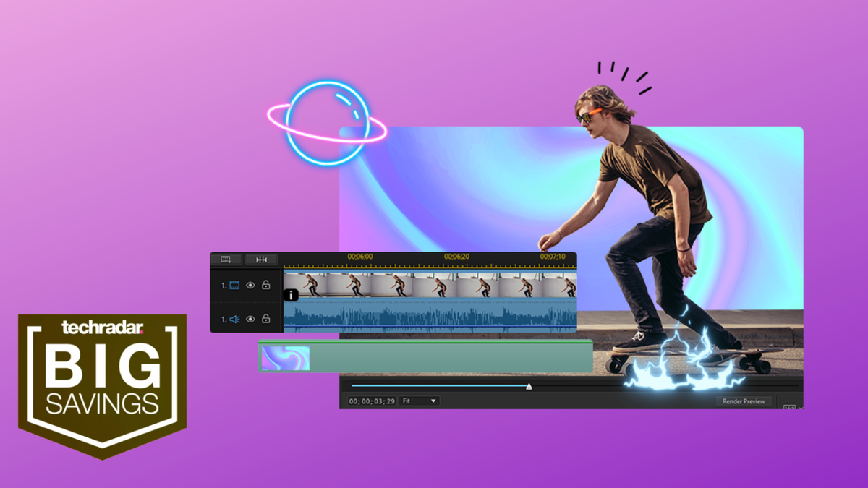Toggle the lock on audio track 1
Screen dimensions: 868x488
(x=266, y=318)
